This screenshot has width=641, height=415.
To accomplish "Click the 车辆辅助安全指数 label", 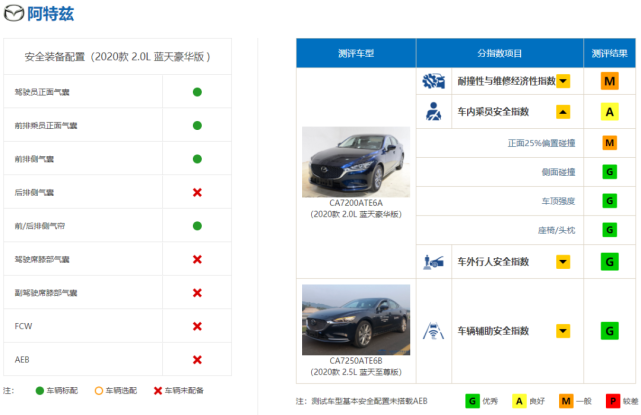I will pos(493,331).
